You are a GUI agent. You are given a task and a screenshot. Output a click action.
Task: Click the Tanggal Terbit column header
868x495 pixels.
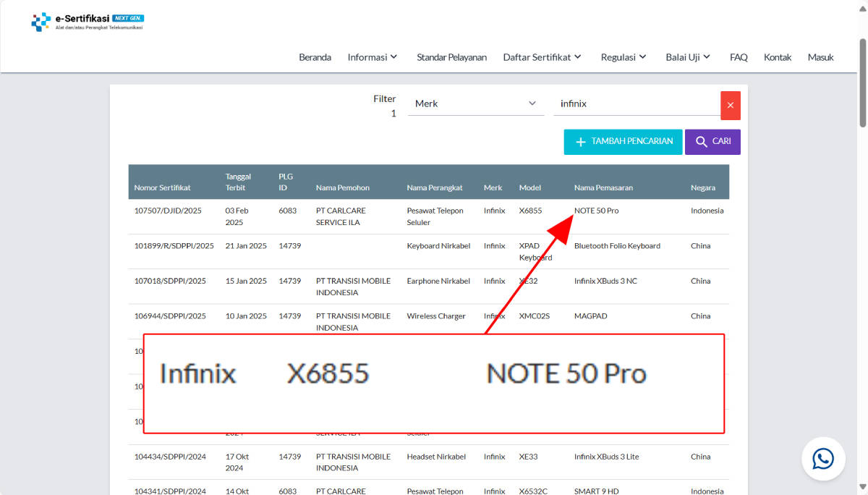pyautogui.click(x=238, y=182)
